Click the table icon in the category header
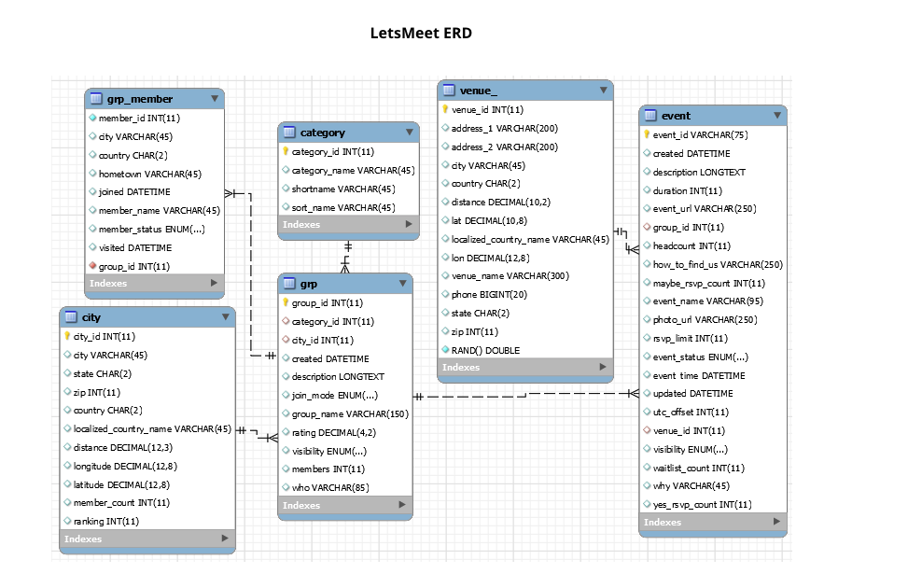This screenshot has height=588, width=908. (289, 132)
